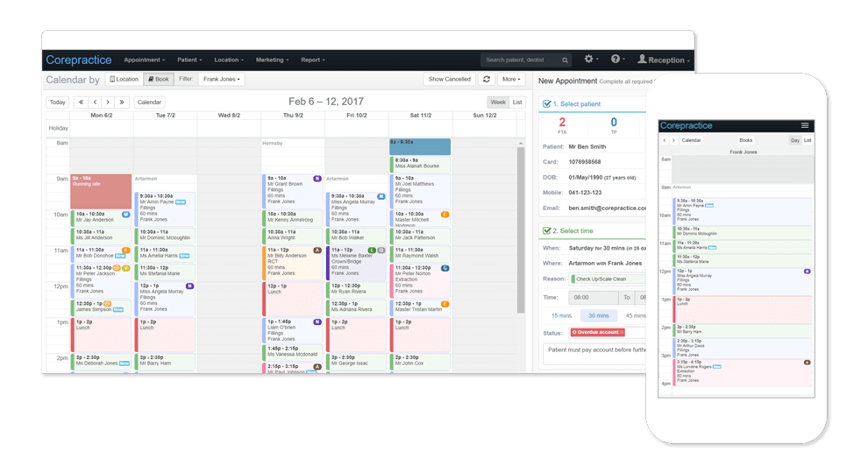Switch calendar grouping to Book

pyautogui.click(x=159, y=79)
